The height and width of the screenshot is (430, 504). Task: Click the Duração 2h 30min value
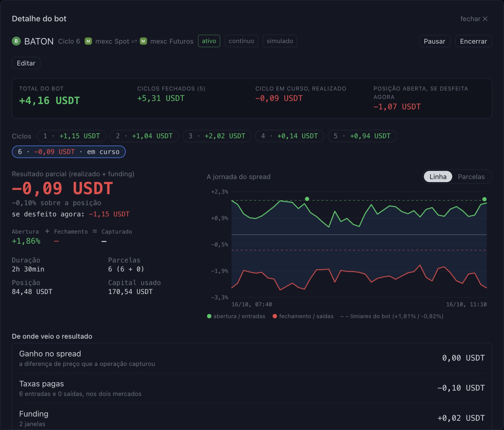28,269
